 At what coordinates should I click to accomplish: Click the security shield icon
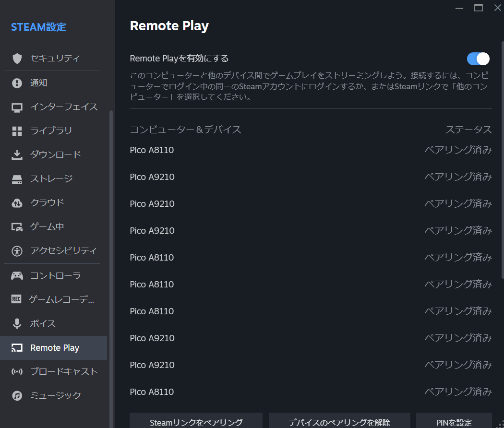tap(17, 59)
